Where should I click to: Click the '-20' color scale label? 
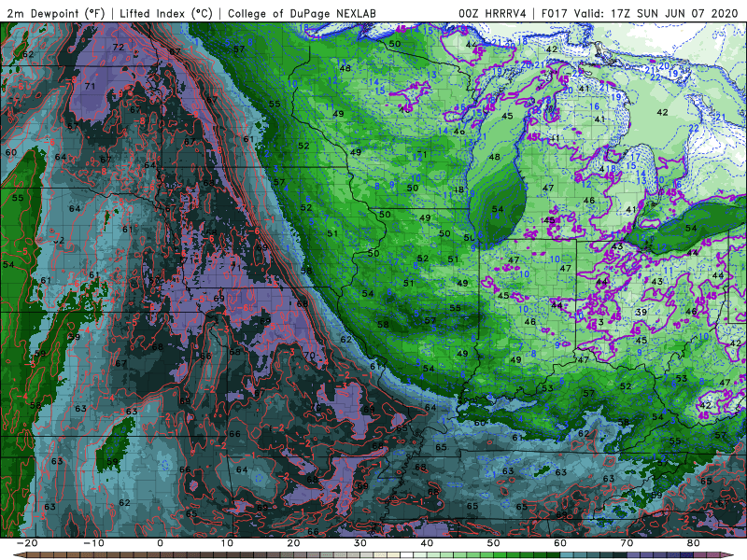[x=27, y=543]
